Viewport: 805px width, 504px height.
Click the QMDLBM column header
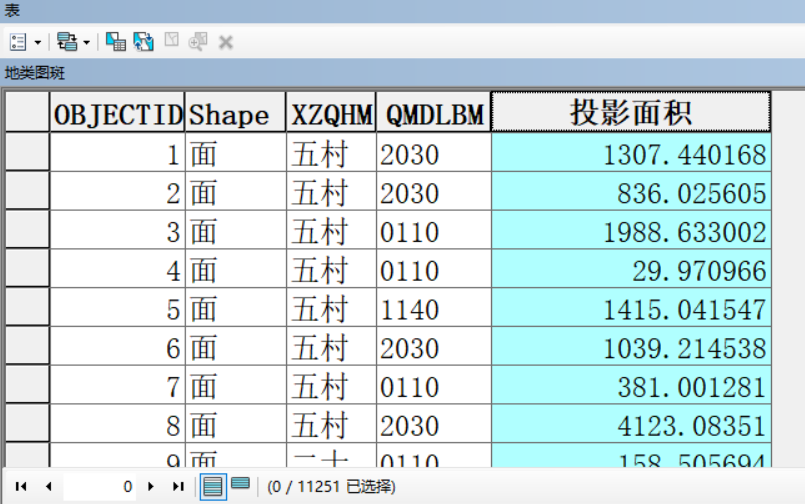(x=432, y=115)
